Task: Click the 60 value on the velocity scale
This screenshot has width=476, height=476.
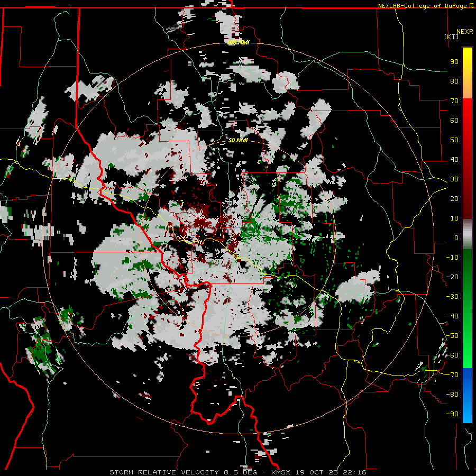Action: 454,121
